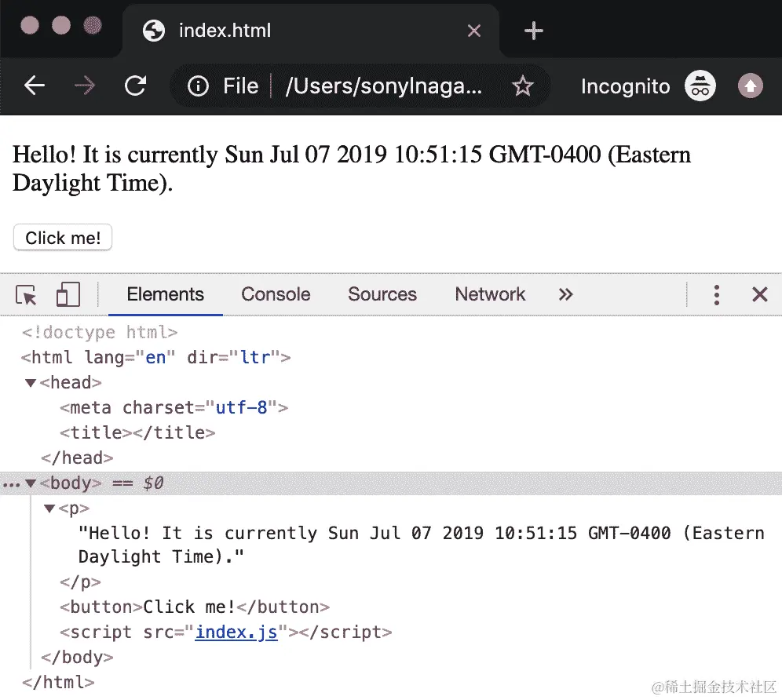Select the meta charset element line
The image size is (782, 700).
(x=174, y=408)
